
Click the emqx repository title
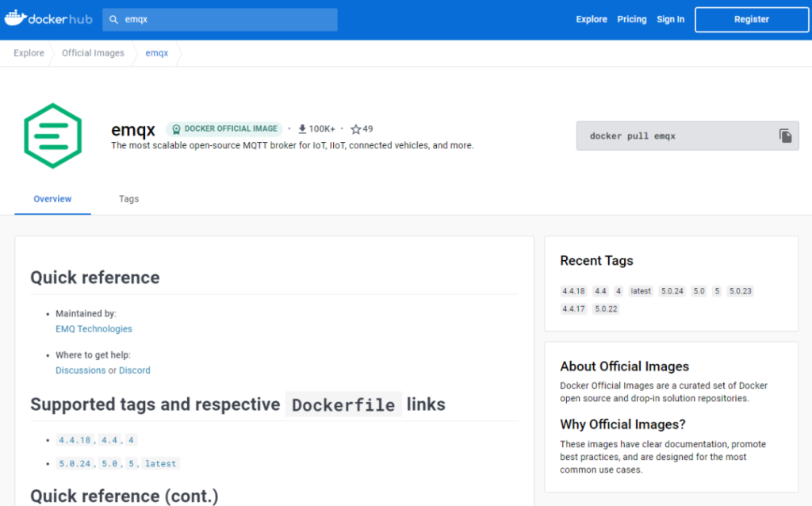pyautogui.click(x=133, y=129)
